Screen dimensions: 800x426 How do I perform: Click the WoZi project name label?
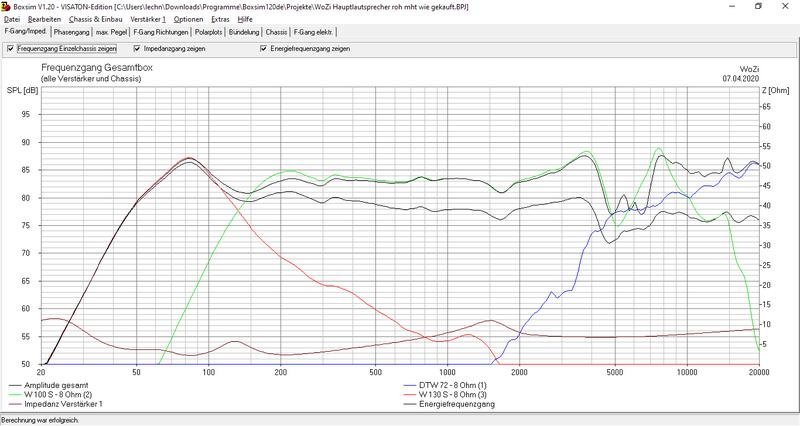tap(749, 69)
